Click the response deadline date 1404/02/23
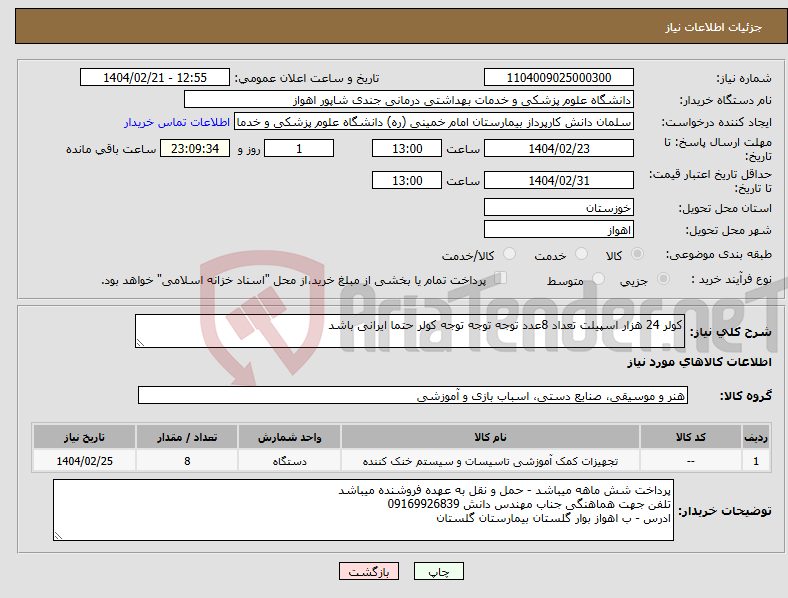The height and width of the screenshot is (598, 788). tap(559, 148)
